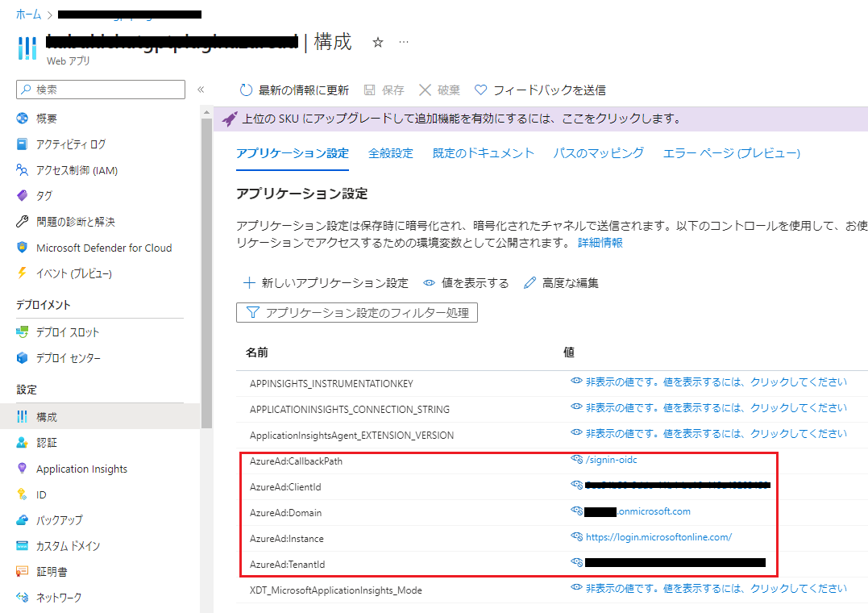
Task: Open デプロイ センター in the sidebar
Action: pos(68,358)
